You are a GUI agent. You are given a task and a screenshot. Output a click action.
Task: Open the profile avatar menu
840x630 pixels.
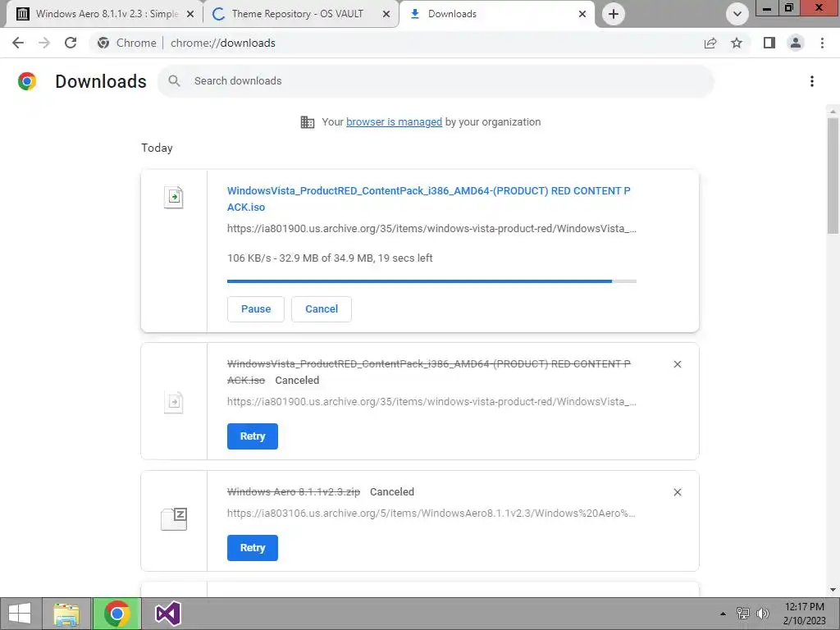pyautogui.click(x=796, y=43)
